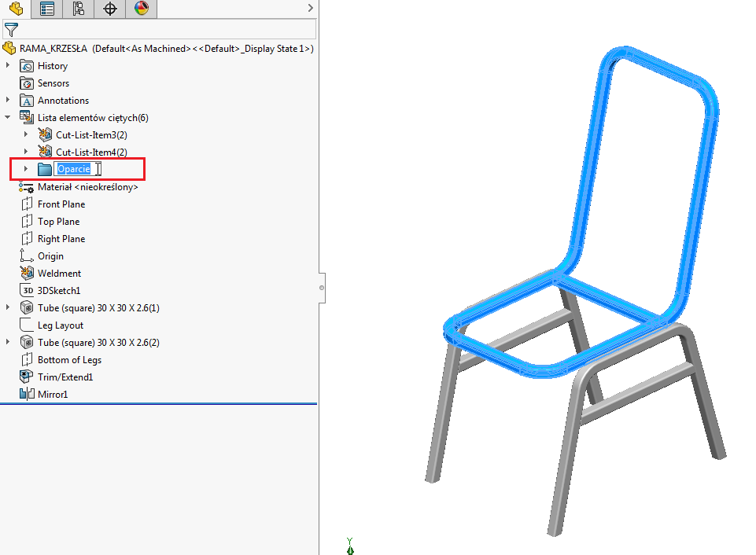
Task: Open the DimXpertManager tab
Action: click(x=110, y=9)
